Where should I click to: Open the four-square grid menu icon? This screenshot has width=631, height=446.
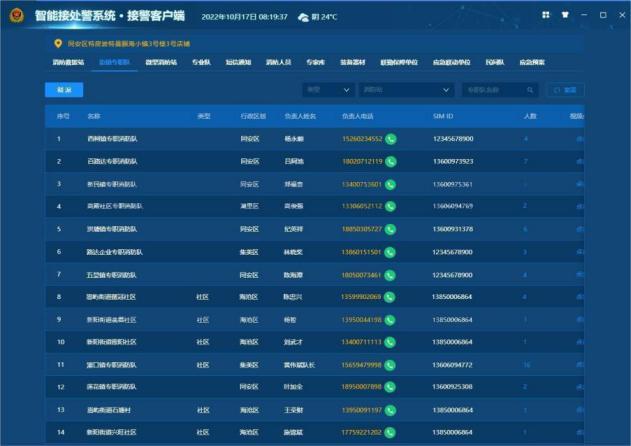coord(546,15)
